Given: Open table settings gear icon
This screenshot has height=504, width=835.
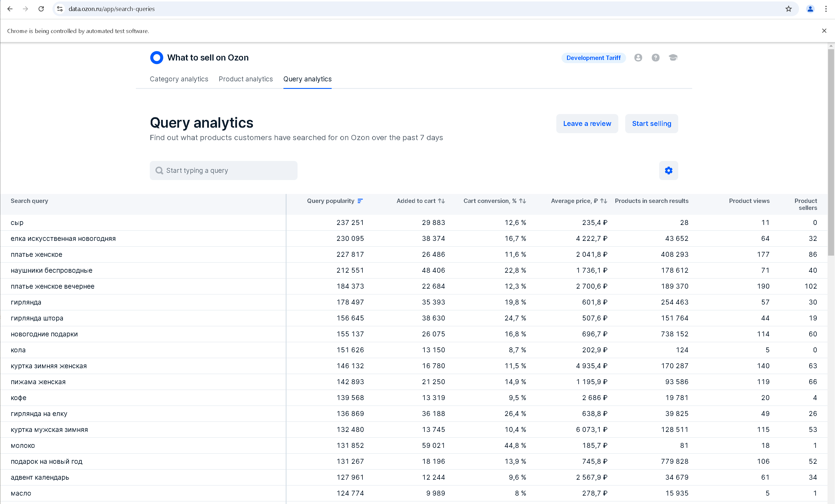Looking at the screenshot, I should point(668,171).
